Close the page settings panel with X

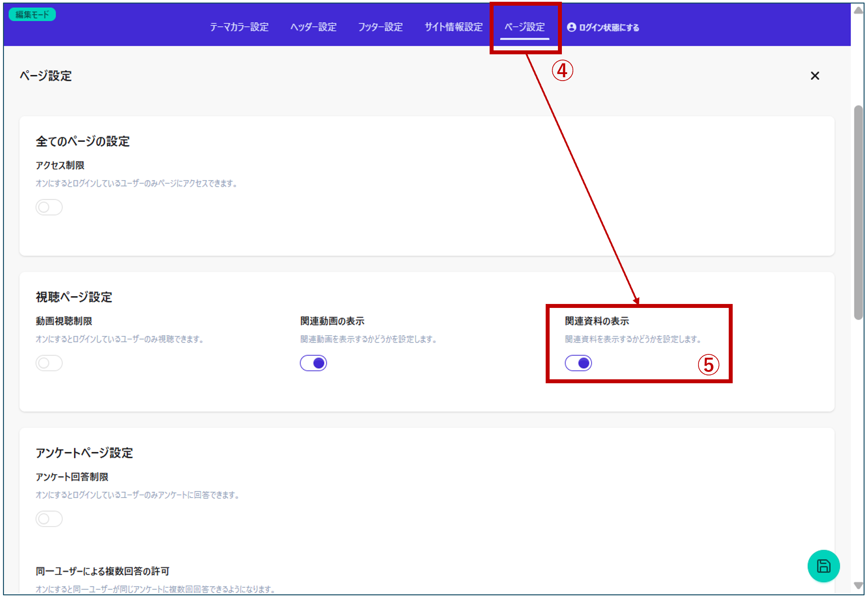point(815,76)
